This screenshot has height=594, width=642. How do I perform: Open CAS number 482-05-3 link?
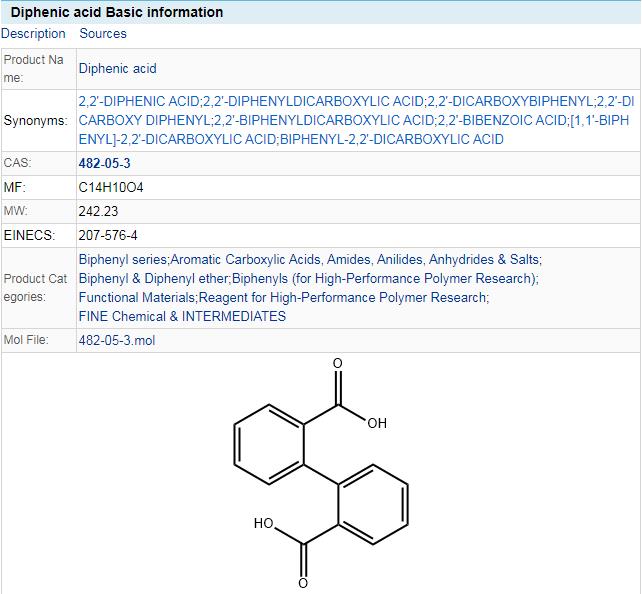104,163
